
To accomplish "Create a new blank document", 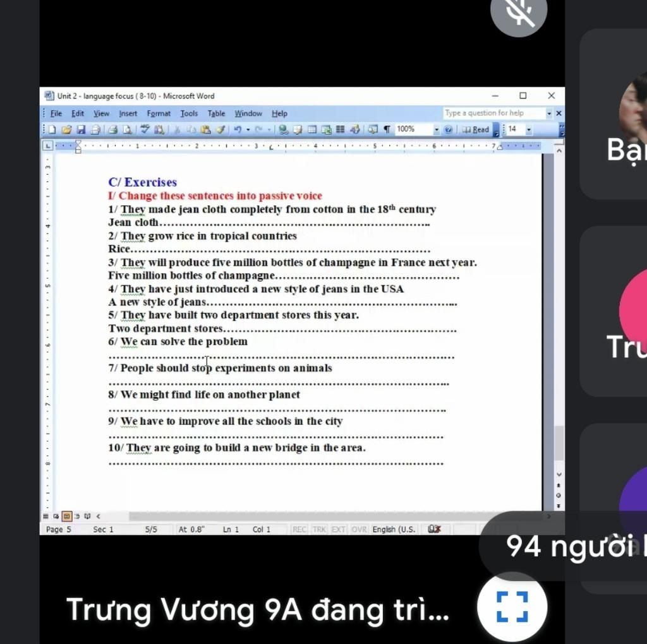I will (x=52, y=129).
